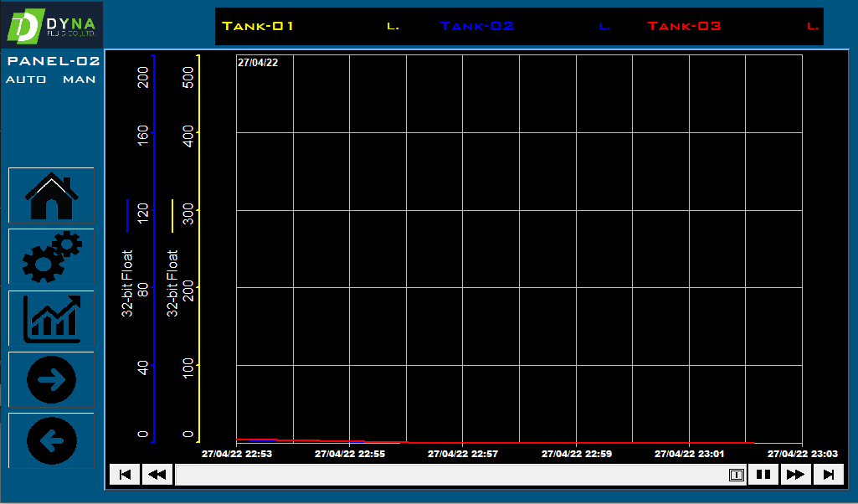Go back with left arrow icon
This screenshot has height=504, width=858.
tap(51, 440)
